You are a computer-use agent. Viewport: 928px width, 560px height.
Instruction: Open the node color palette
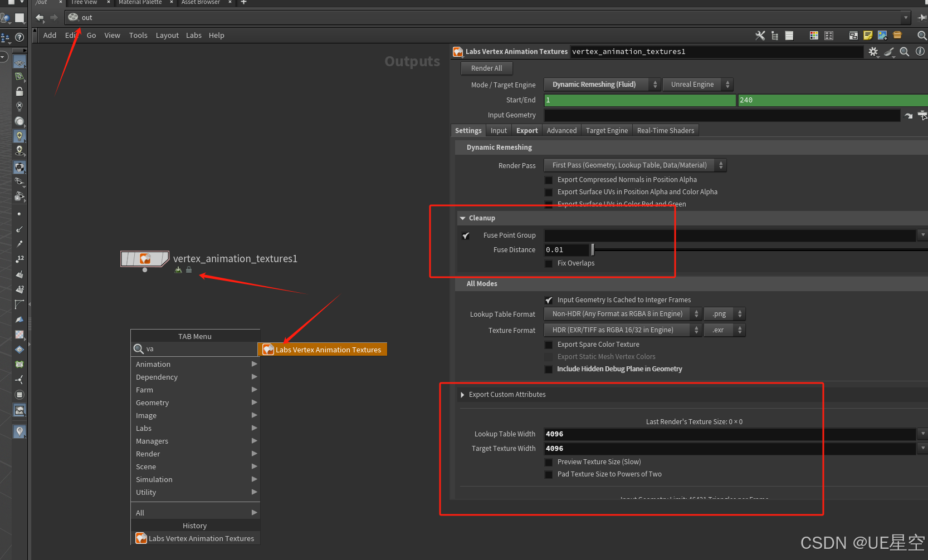[814, 36]
